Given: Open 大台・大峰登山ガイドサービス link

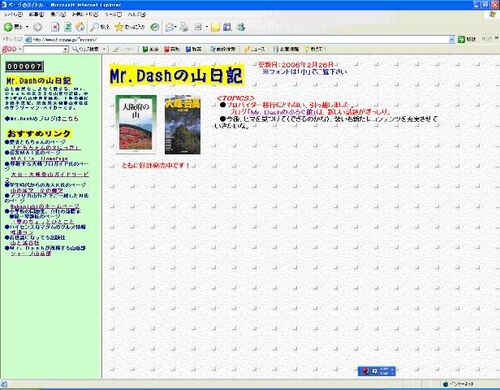Looking at the screenshot, I should [50, 174].
